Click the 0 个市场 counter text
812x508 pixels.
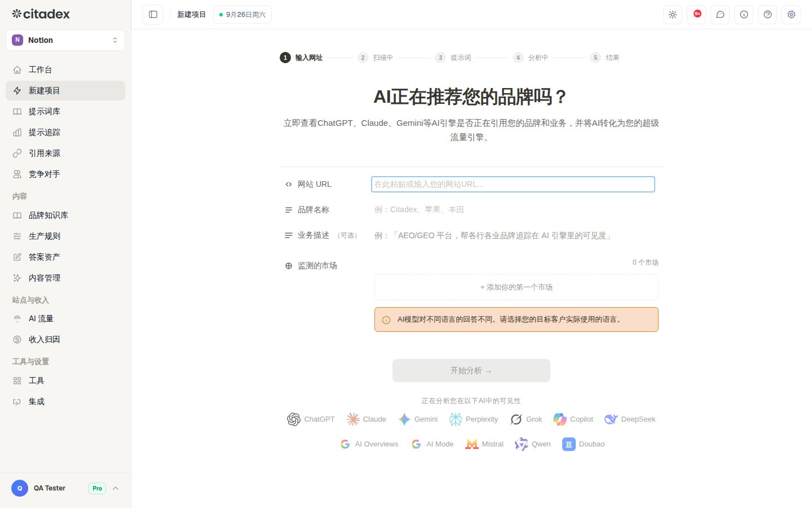tap(645, 262)
